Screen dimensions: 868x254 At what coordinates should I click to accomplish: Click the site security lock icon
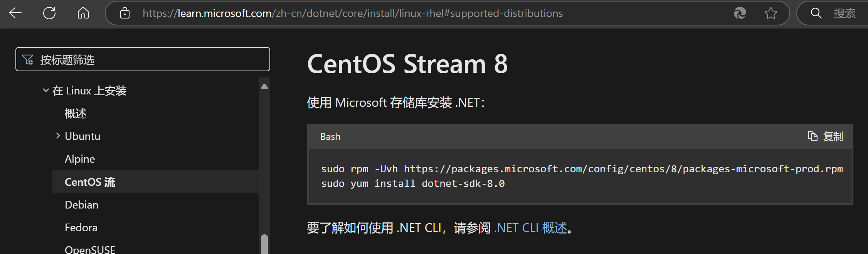pyautogui.click(x=124, y=13)
